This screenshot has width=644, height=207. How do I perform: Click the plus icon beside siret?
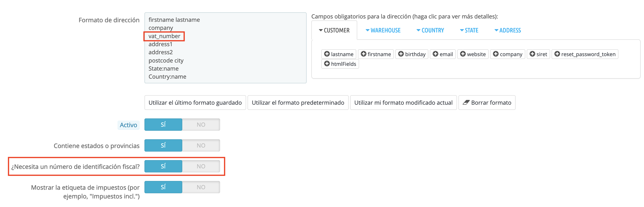click(x=532, y=54)
